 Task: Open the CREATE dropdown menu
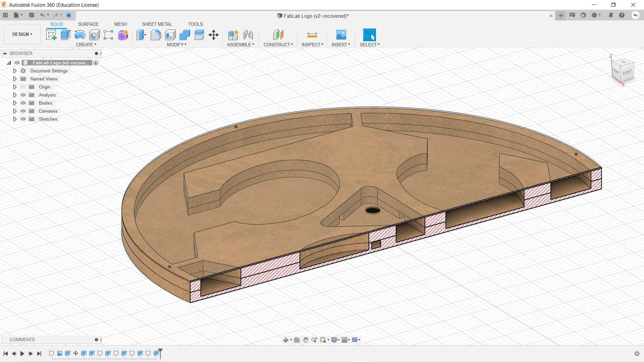[86, 44]
